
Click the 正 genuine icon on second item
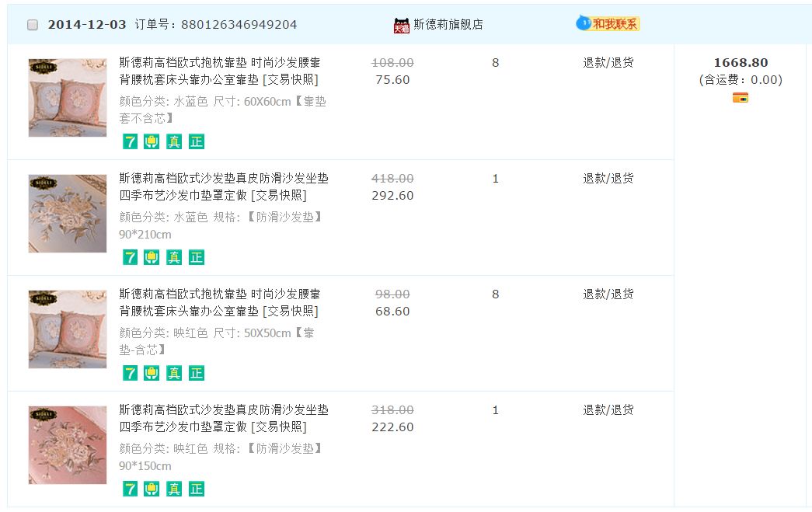197,257
